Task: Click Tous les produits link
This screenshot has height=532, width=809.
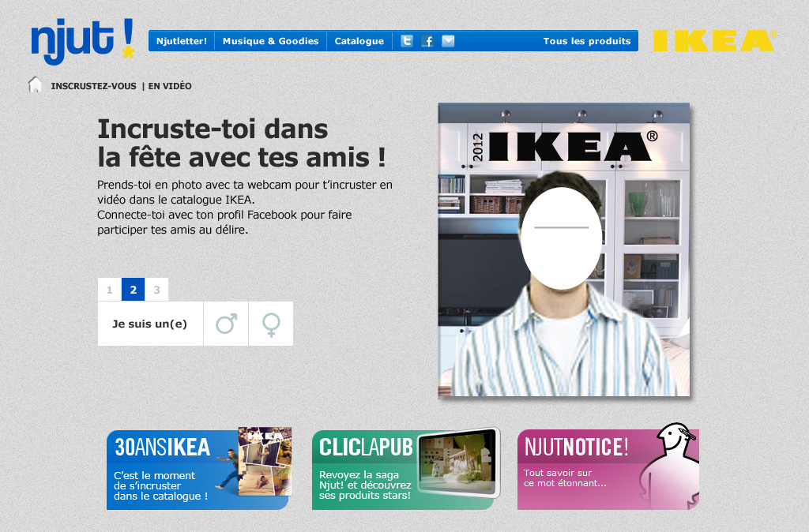Action: (586, 41)
